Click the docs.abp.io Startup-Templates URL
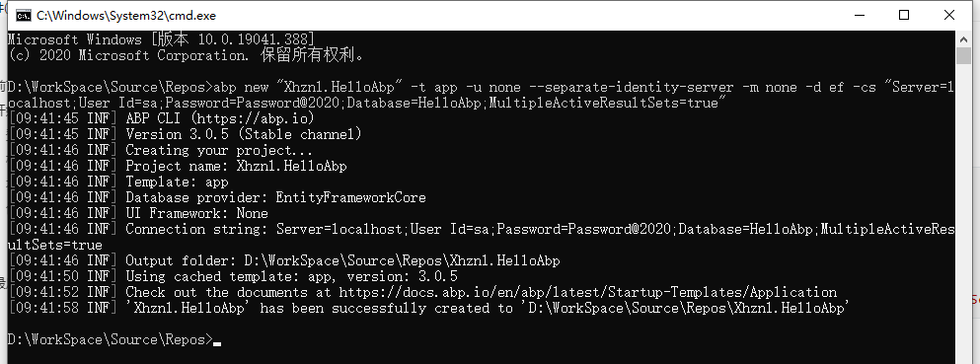The image size is (980, 364). point(587,292)
